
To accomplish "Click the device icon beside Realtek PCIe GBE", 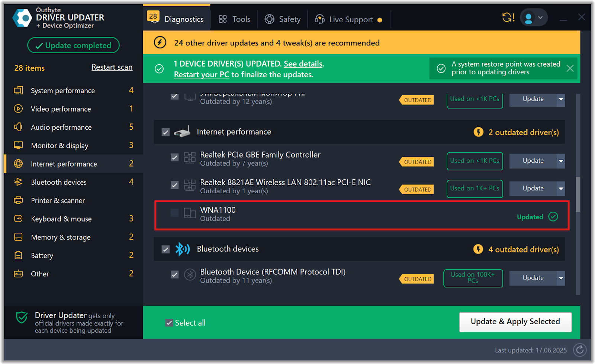I will tap(190, 158).
